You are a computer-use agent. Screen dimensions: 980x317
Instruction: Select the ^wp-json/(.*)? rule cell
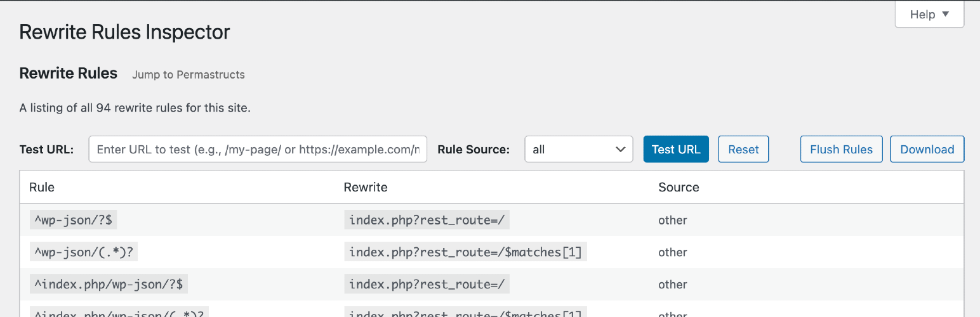(84, 252)
